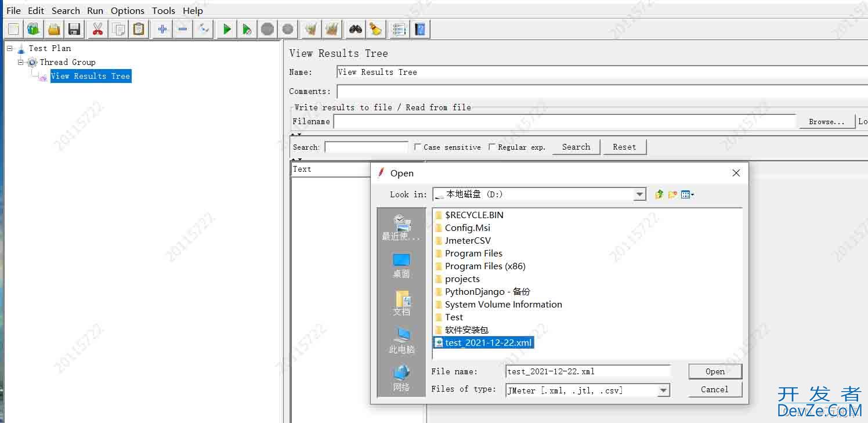Click the Reset button
868x423 pixels.
624,147
